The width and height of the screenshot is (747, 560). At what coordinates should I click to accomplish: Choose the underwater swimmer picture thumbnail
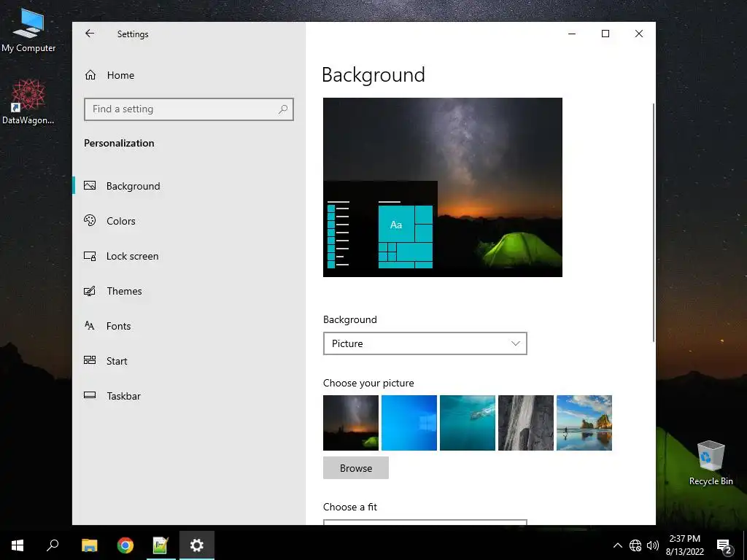pos(468,423)
